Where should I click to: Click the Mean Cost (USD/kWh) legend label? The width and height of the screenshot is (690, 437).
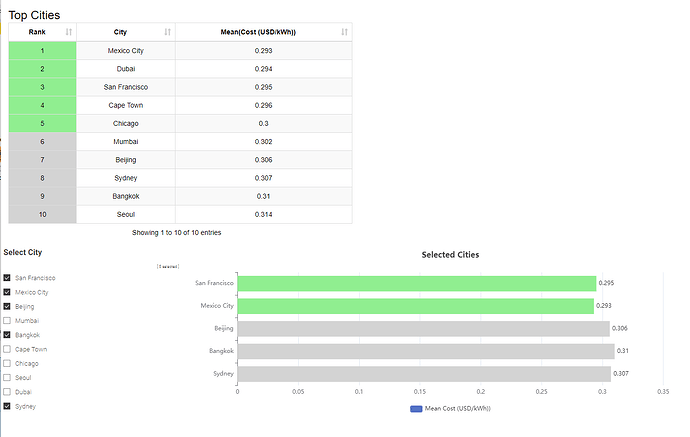pos(458,409)
